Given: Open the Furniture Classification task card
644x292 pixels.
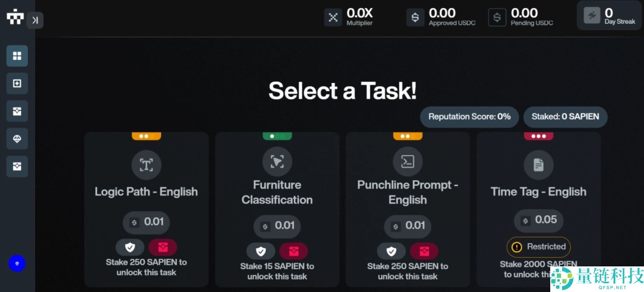Looking at the screenshot, I should pyautogui.click(x=277, y=192).
